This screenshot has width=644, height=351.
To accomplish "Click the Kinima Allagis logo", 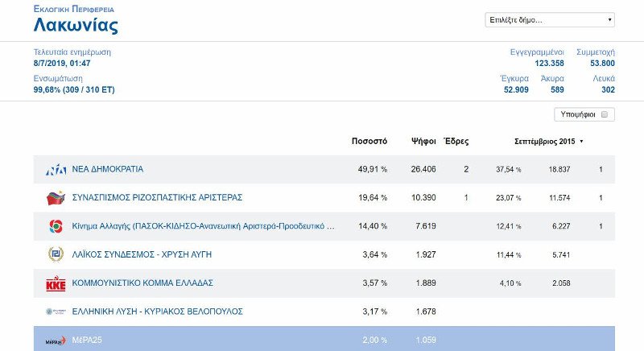I will coord(56,226).
